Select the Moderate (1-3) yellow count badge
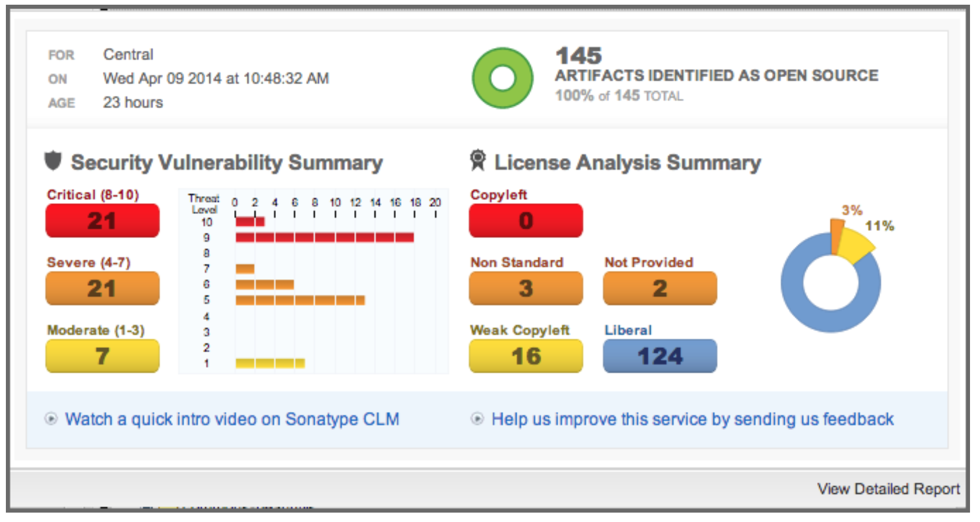 coord(102,356)
